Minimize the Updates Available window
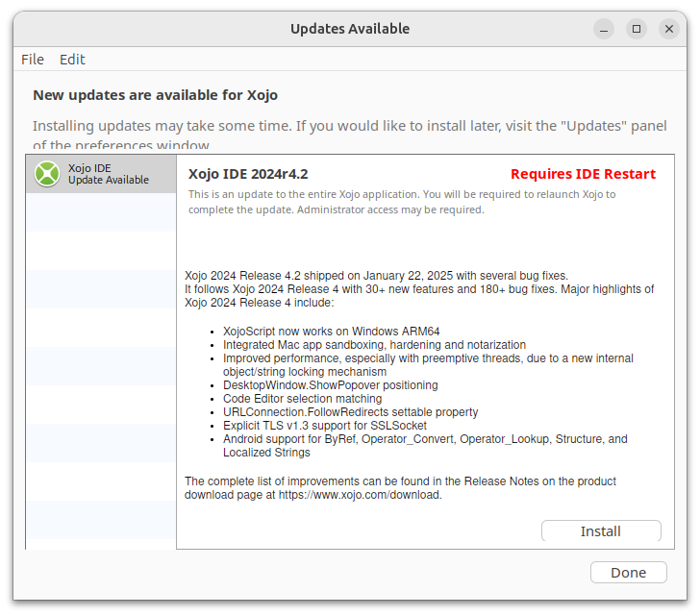 tap(604, 29)
